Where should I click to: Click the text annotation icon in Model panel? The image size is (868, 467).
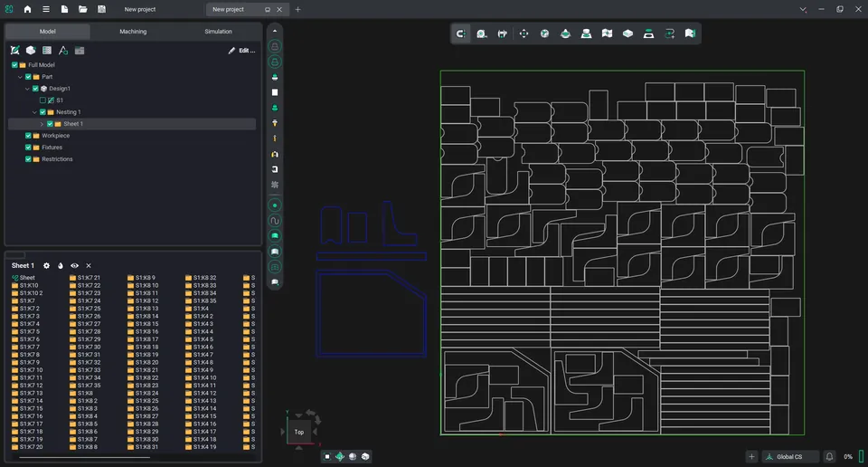click(63, 51)
